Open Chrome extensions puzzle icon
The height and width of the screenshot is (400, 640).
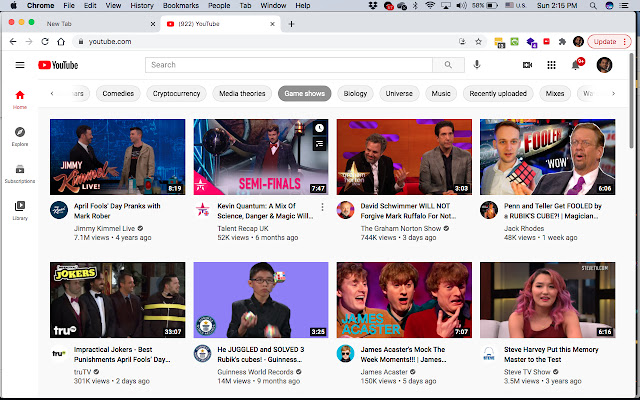pos(562,42)
